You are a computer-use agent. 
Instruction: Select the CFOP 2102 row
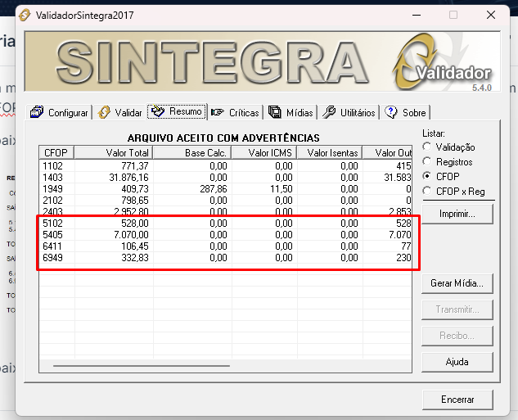coord(225,201)
